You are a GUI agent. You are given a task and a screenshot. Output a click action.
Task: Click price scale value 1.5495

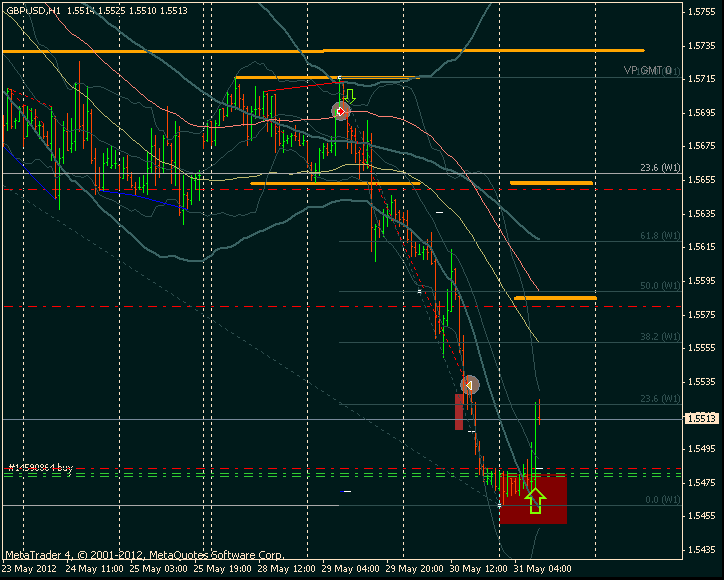701,448
